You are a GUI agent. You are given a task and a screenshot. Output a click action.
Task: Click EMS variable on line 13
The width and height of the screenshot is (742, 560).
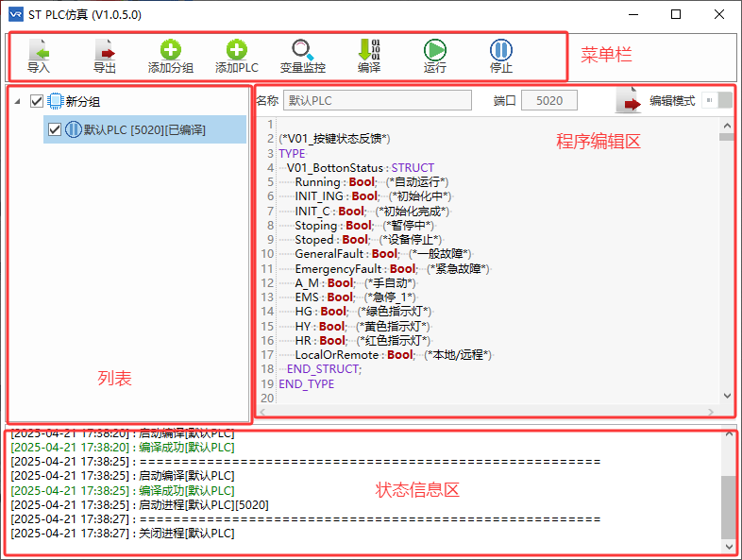tap(307, 297)
